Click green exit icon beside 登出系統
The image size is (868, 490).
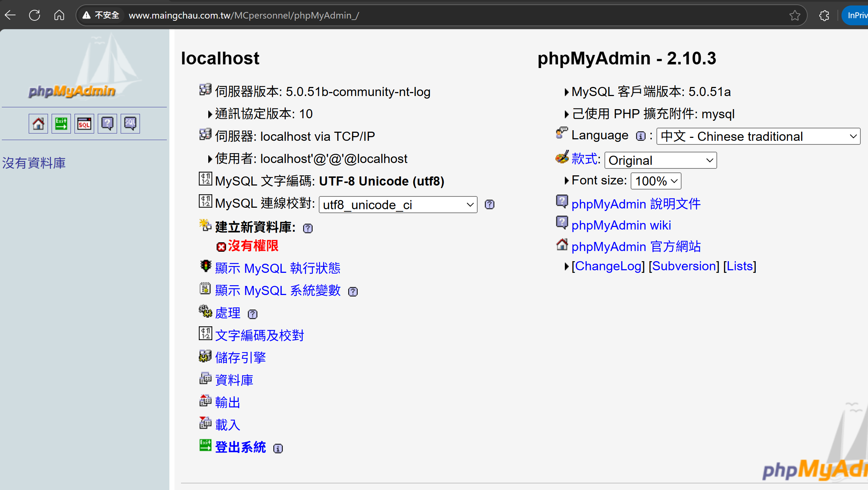click(205, 445)
